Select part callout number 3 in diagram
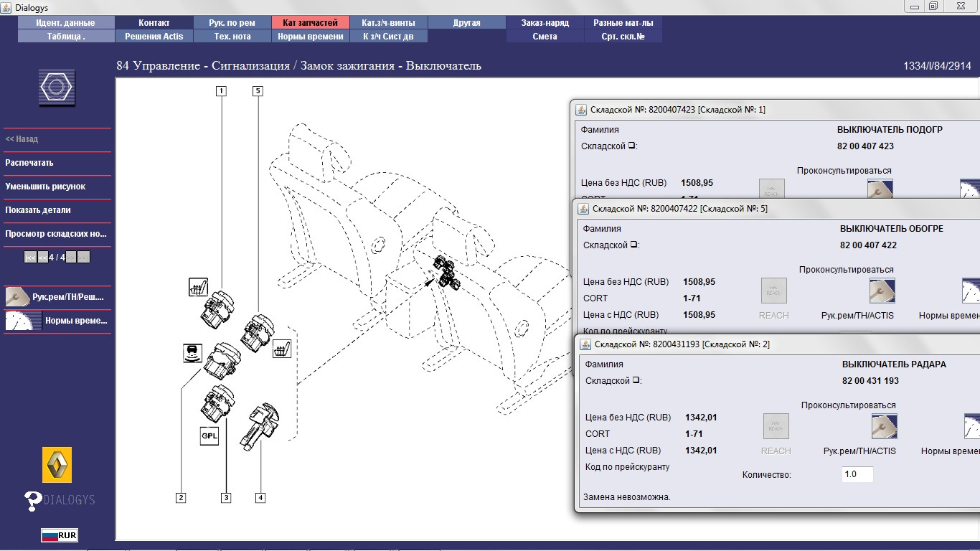 (226, 497)
